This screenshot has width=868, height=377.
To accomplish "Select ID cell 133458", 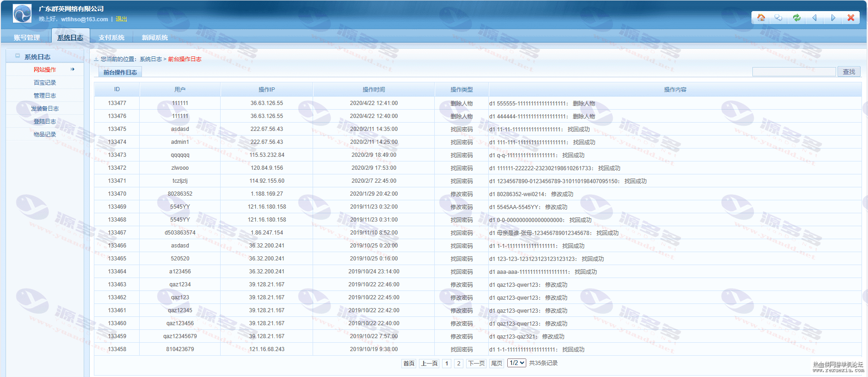I will coord(117,349).
